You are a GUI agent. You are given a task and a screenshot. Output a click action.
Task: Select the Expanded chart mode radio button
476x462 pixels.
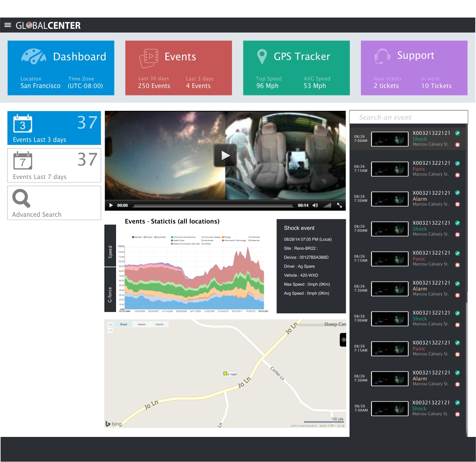click(155, 237)
